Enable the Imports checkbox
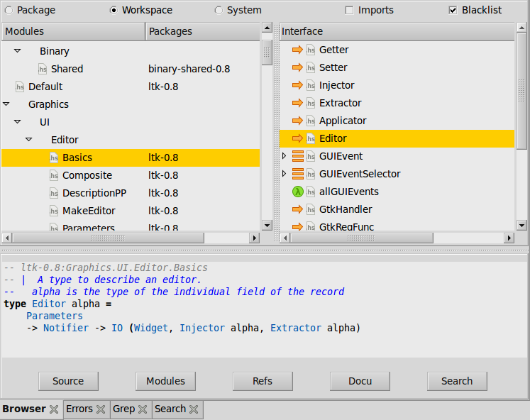The width and height of the screenshot is (530, 420). pyautogui.click(x=349, y=10)
